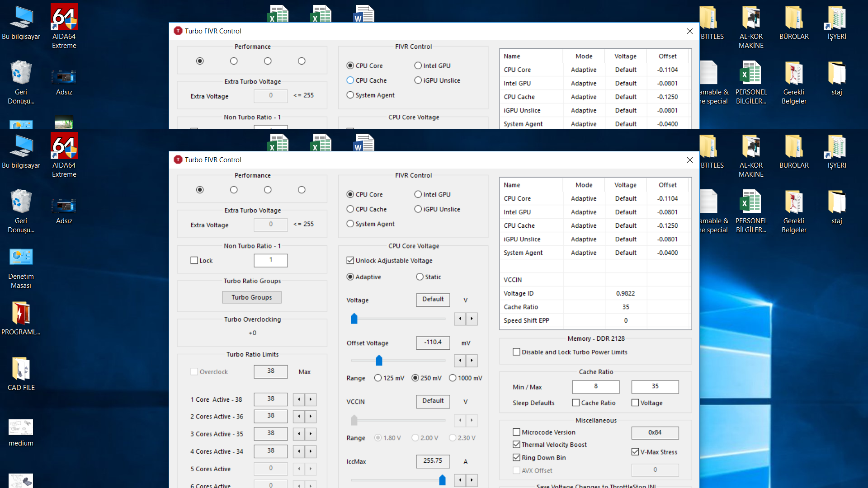Click the Cache Ratio Max input field
Image resolution: width=868 pixels, height=488 pixels.
pos(655,386)
